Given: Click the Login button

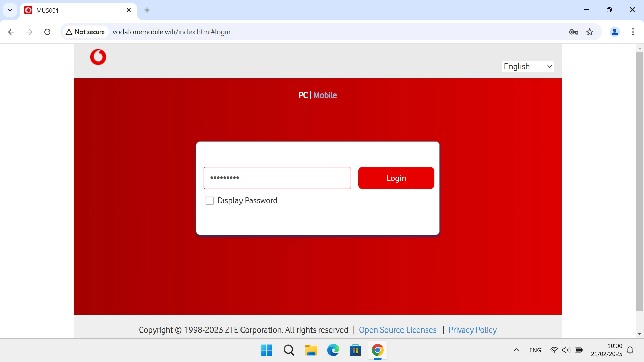Looking at the screenshot, I should point(396,178).
